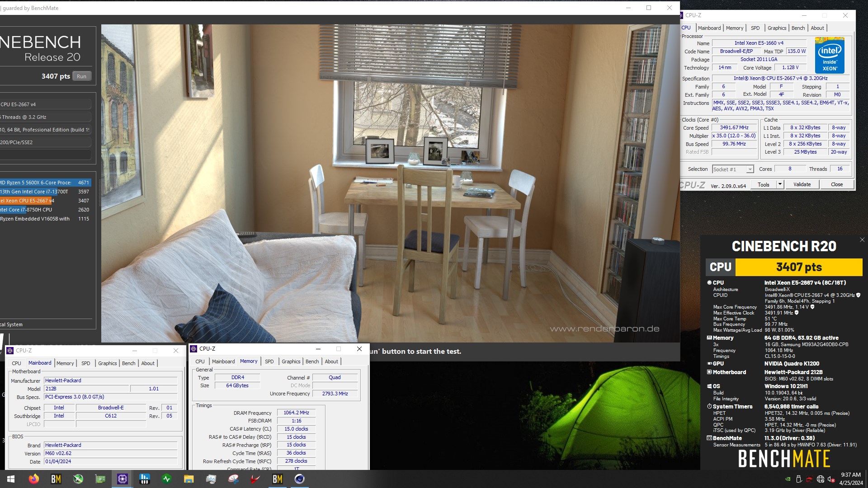Switch to the Cinema 4D Cinebench taskbar icon
The image size is (868, 488).
(299, 479)
